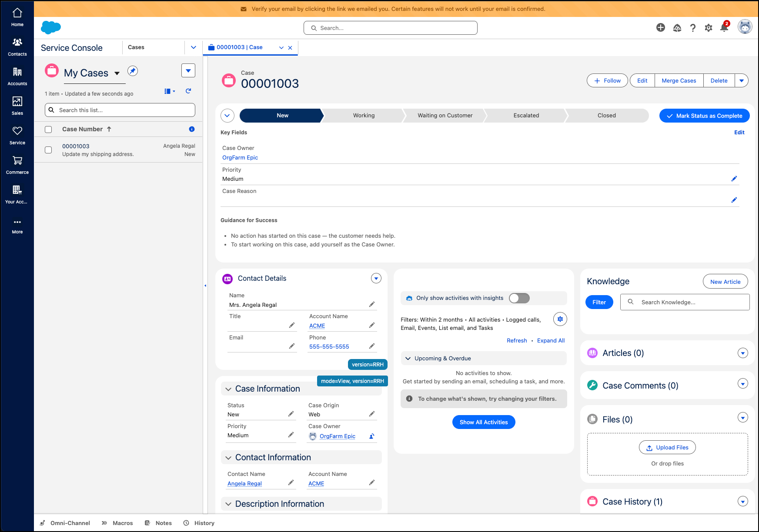Open Files related list dropdown
Screen dimensions: 759x532
coord(743,417)
